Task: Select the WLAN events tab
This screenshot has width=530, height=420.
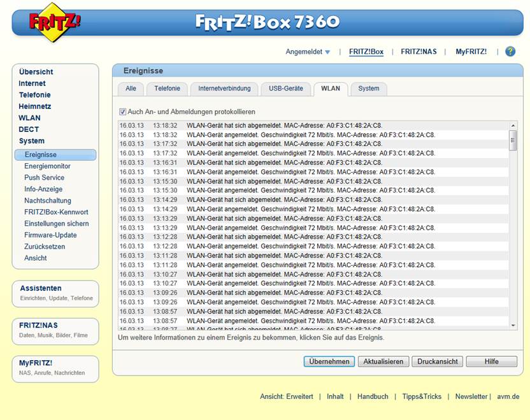Action: point(330,89)
